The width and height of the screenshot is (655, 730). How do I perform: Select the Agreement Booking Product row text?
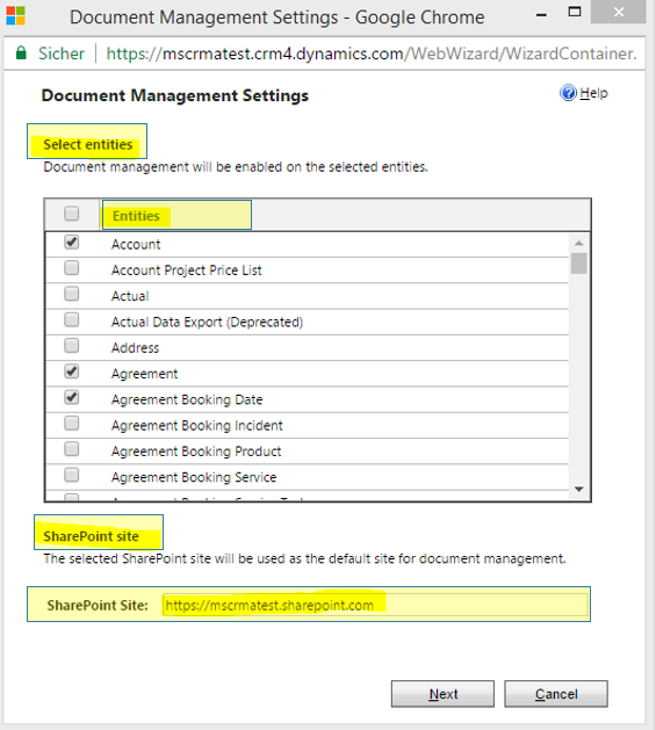pos(196,452)
